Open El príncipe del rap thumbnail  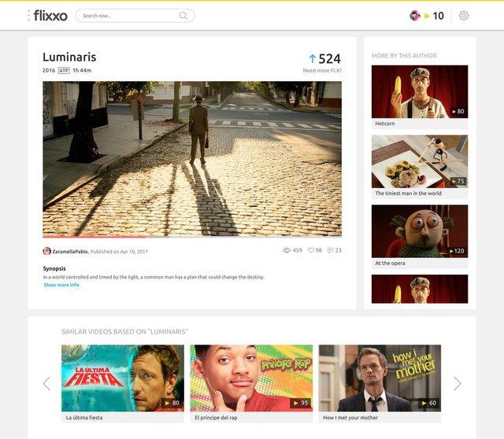point(251,378)
